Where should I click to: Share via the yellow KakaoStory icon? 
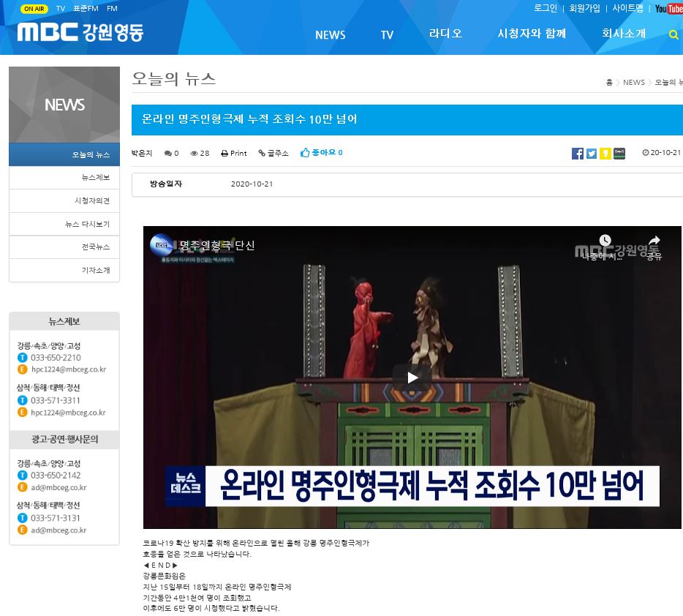tap(605, 154)
